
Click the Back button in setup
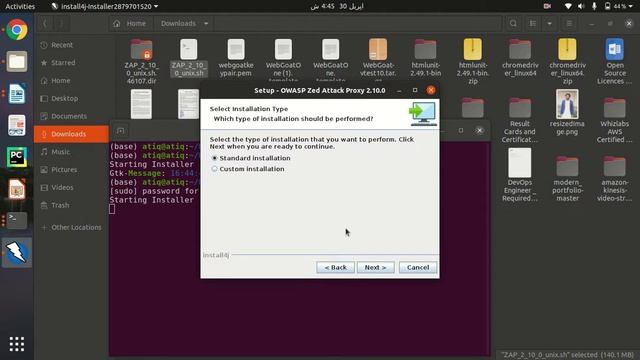click(335, 267)
